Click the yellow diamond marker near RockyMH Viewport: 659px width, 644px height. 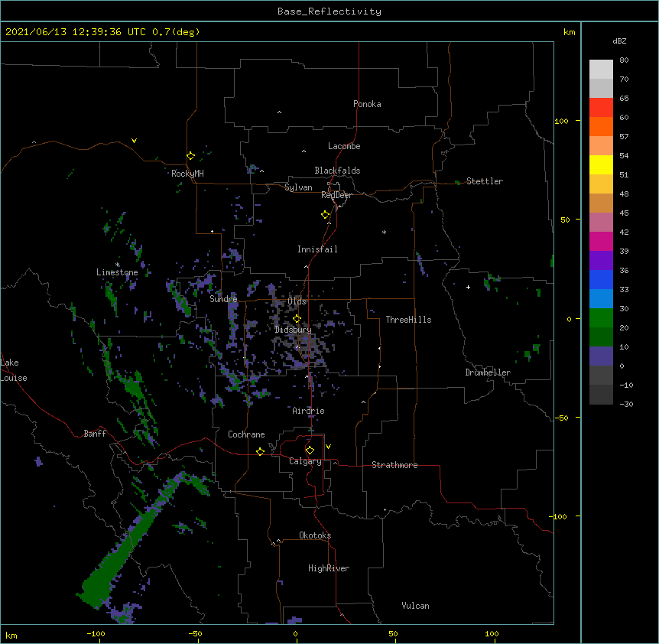tap(190, 156)
